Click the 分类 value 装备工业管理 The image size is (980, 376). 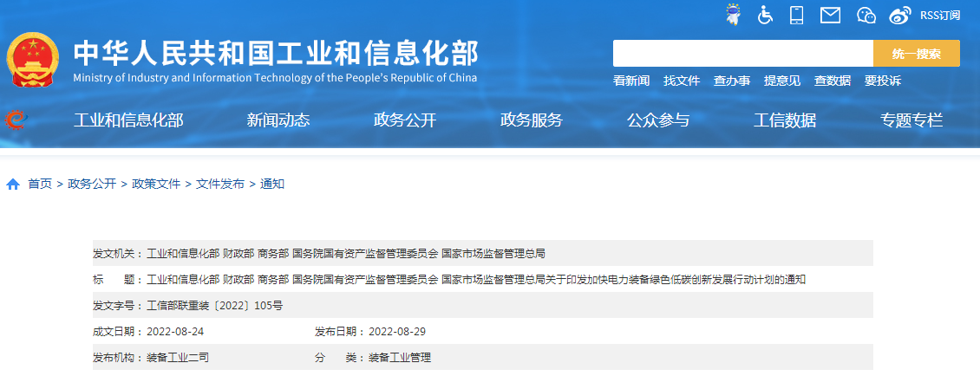(x=400, y=358)
